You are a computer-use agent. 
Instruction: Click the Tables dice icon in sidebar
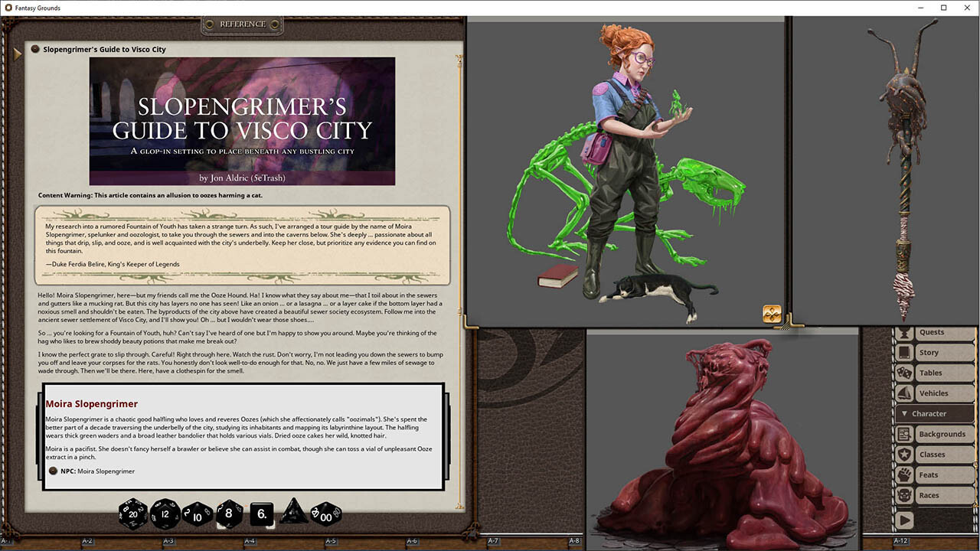(904, 373)
